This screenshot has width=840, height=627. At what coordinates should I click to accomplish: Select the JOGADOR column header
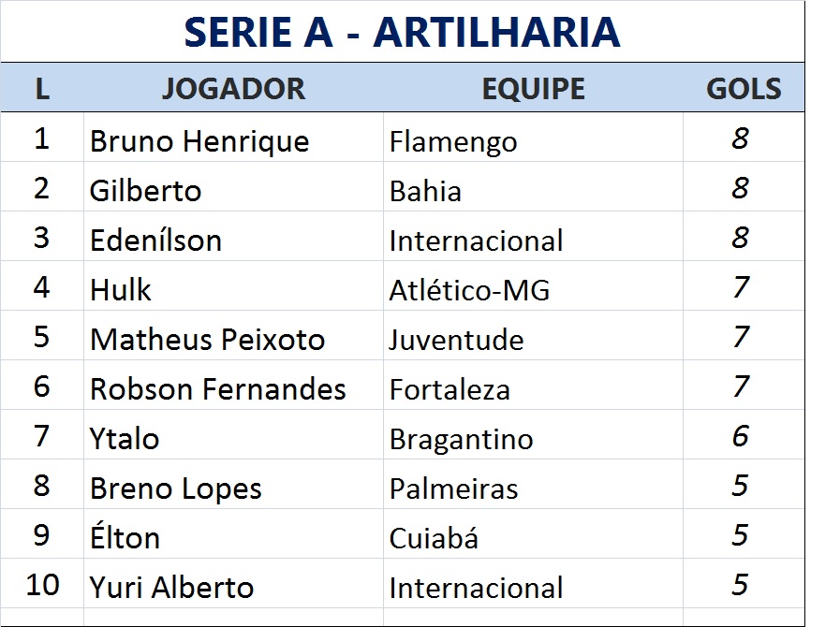tap(233, 89)
